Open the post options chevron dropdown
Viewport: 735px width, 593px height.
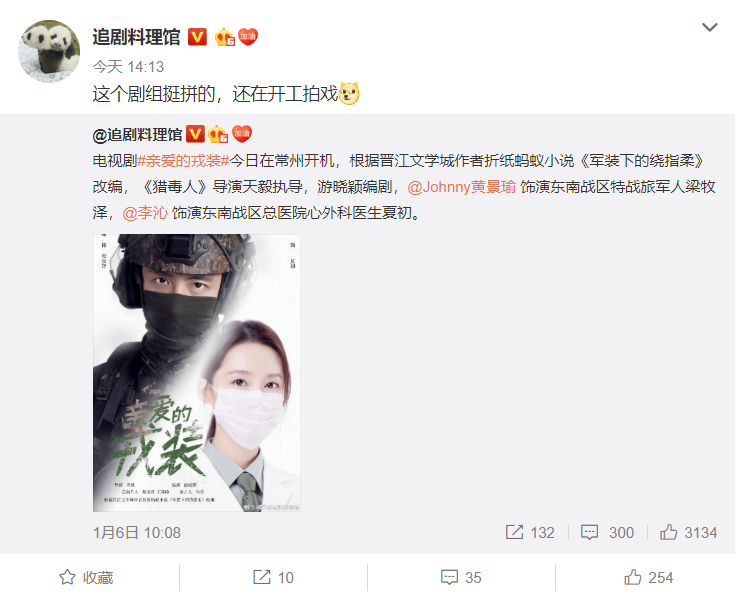click(709, 27)
